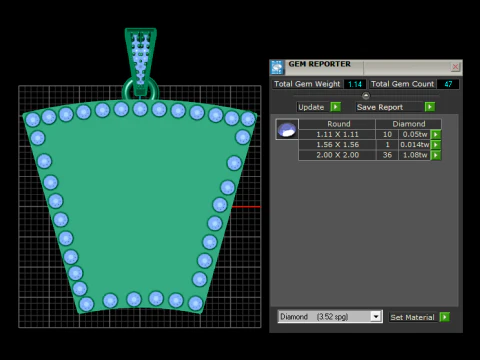The image size is (480, 360).
Task: Click the count cell showing 10
Action: 387,134
